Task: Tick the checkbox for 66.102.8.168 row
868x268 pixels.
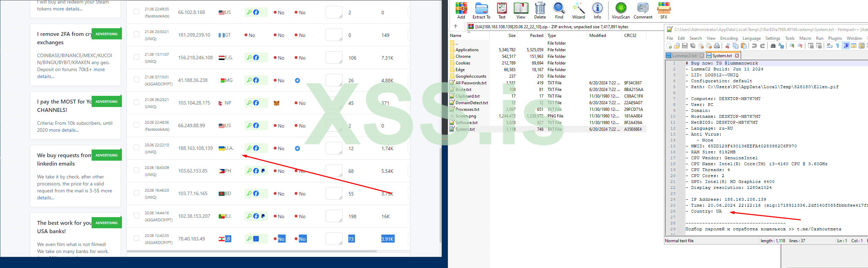Action: point(137,12)
